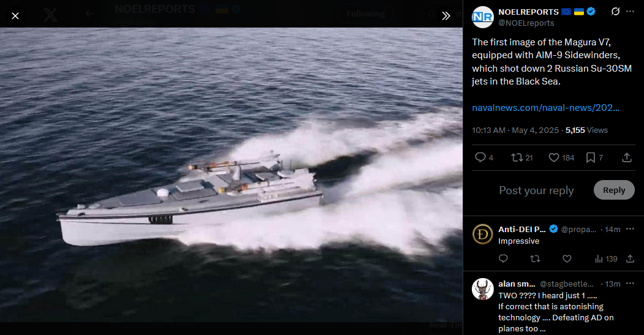Open the NOELREPORTS display name
644x335 pixels.
click(528, 12)
